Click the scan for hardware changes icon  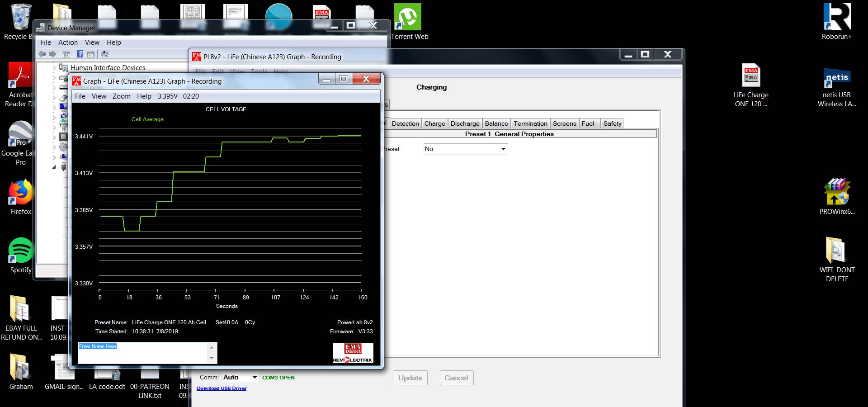coord(105,54)
